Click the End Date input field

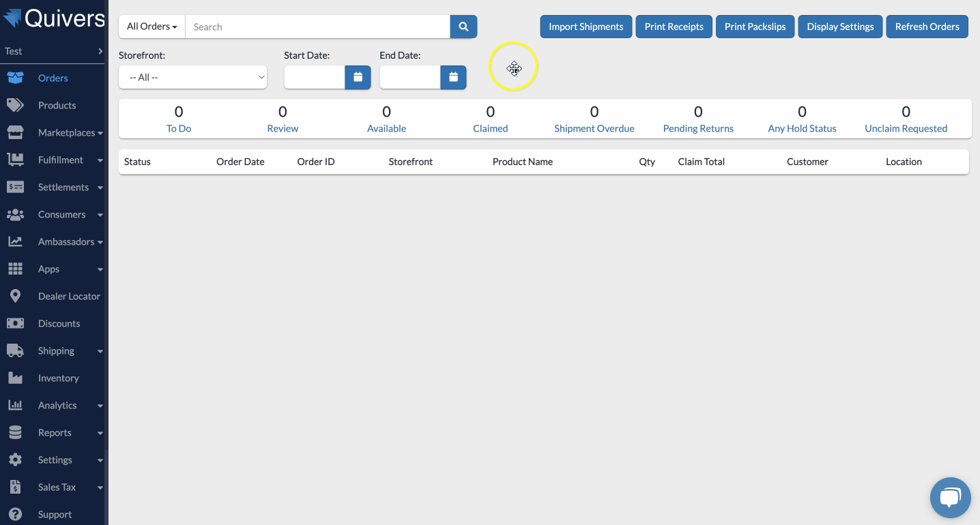tap(410, 77)
